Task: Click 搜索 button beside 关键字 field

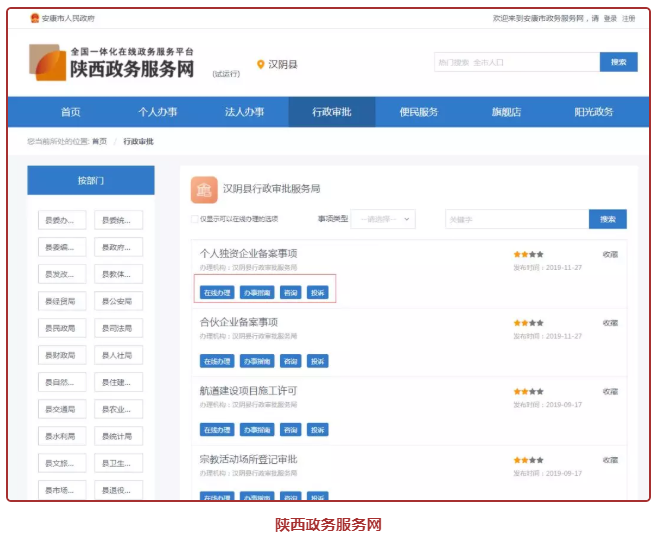Action: pos(608,219)
